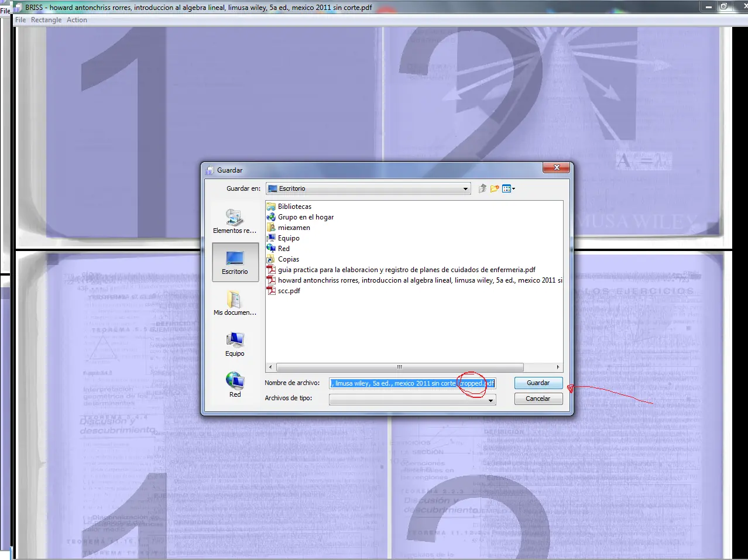Click the scc.pdf PDF icon
Image resolution: width=748 pixels, height=560 pixels.
click(271, 291)
